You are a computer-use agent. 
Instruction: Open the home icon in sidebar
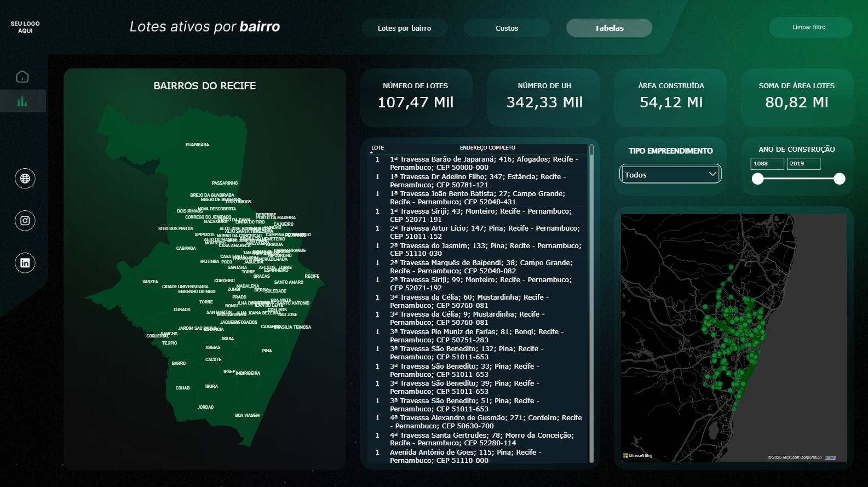point(22,77)
